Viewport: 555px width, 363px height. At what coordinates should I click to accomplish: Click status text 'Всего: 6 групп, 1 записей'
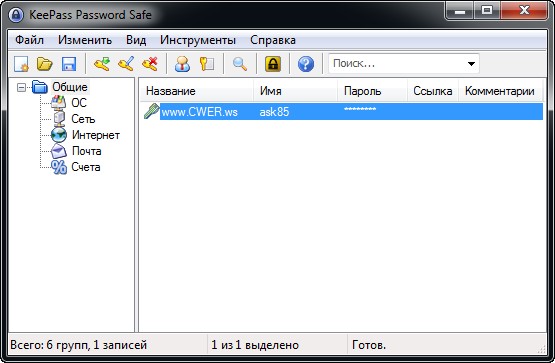[79, 345]
